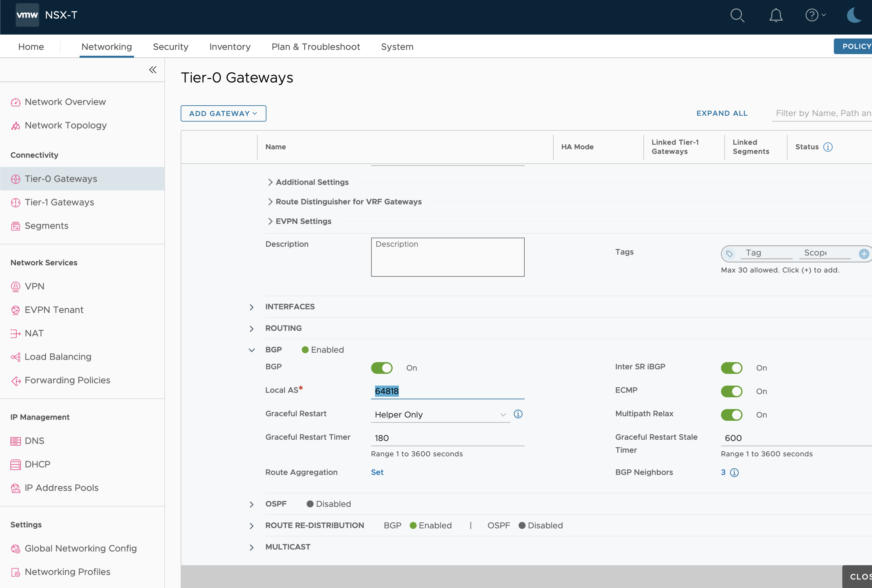Click the Description text area
872x588 pixels.
448,257
